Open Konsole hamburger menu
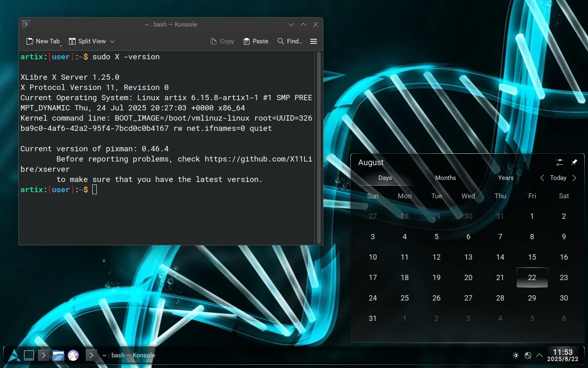The width and height of the screenshot is (588, 368). point(314,41)
